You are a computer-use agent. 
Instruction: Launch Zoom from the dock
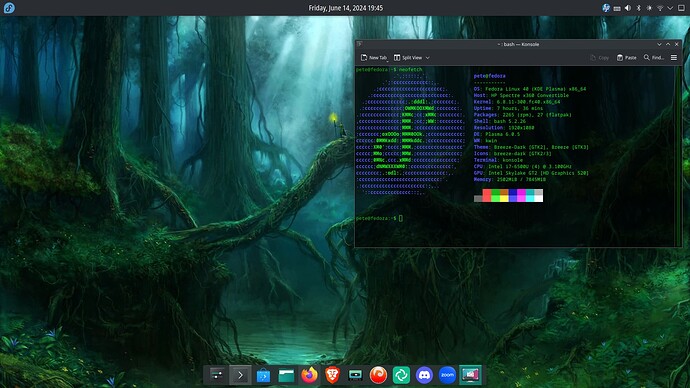pyautogui.click(x=447, y=375)
